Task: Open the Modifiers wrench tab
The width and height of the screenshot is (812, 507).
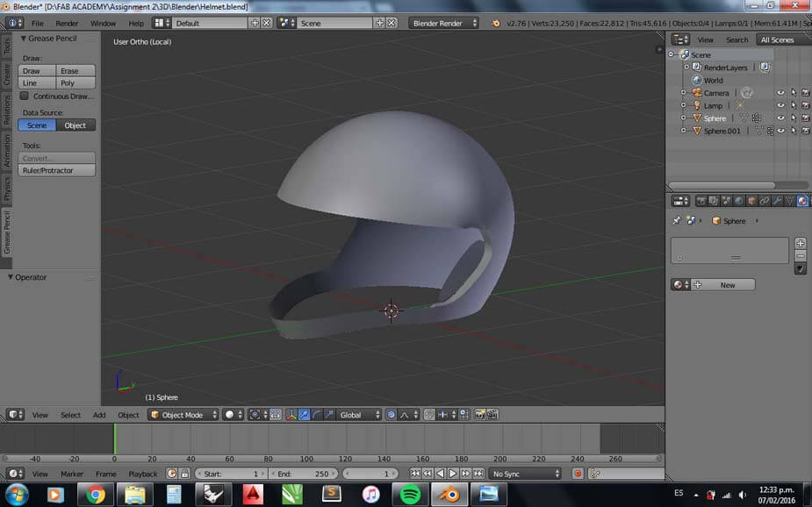Action: point(777,201)
